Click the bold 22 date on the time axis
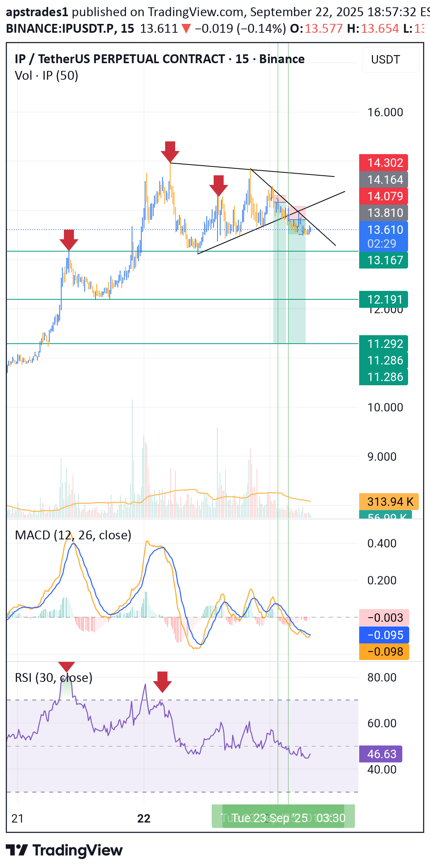The height and width of the screenshot is (868, 430). [144, 818]
